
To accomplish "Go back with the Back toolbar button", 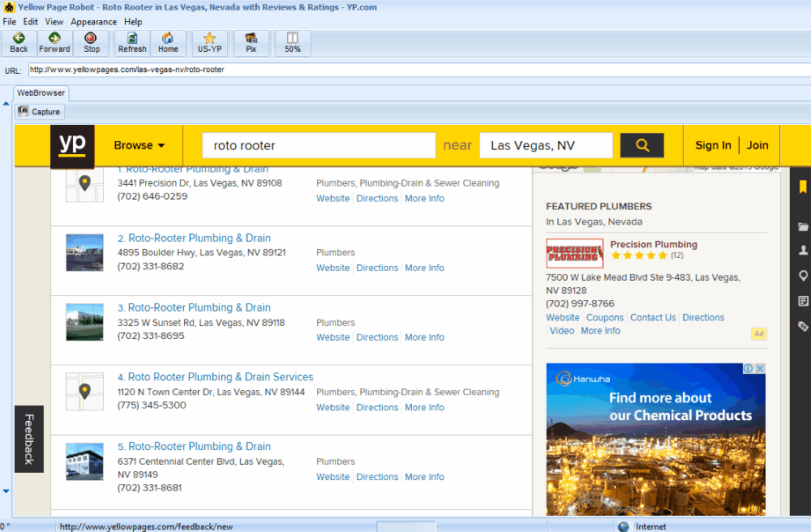I will click(x=19, y=43).
